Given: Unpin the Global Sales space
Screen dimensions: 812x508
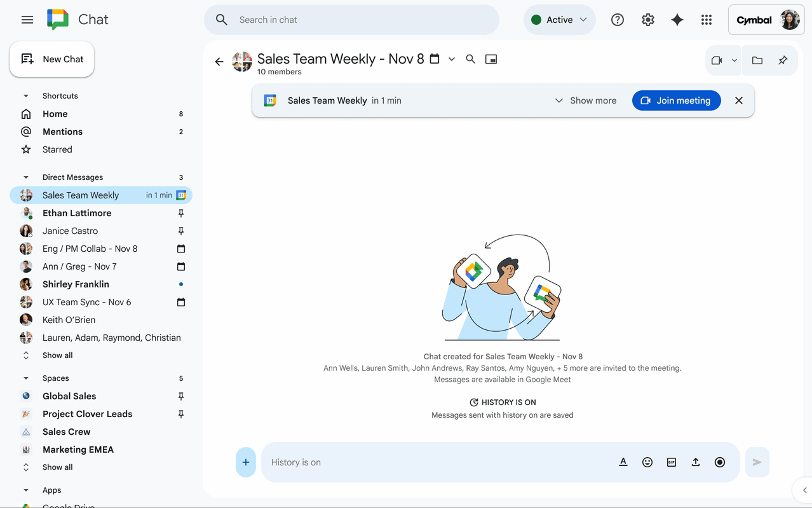Looking at the screenshot, I should click(180, 395).
